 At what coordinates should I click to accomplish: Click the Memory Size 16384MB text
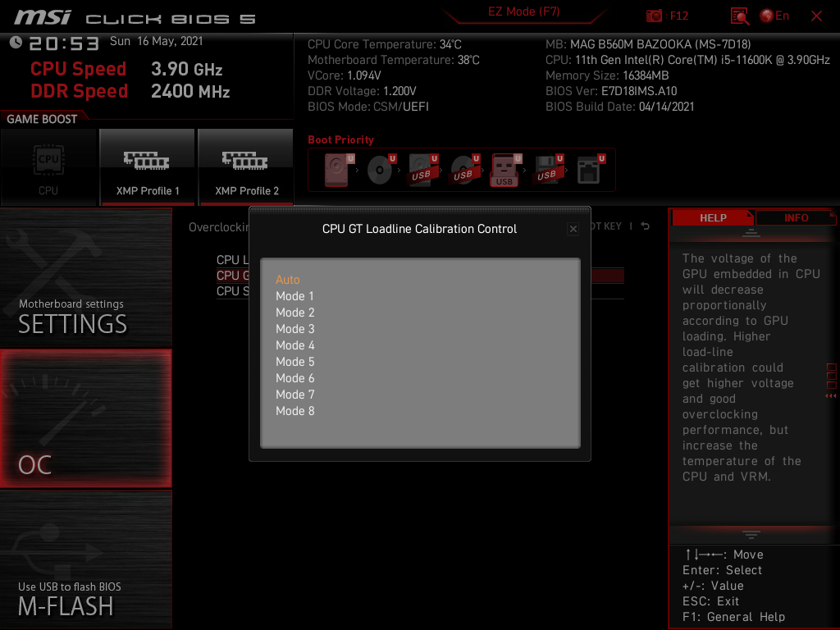click(x=607, y=75)
